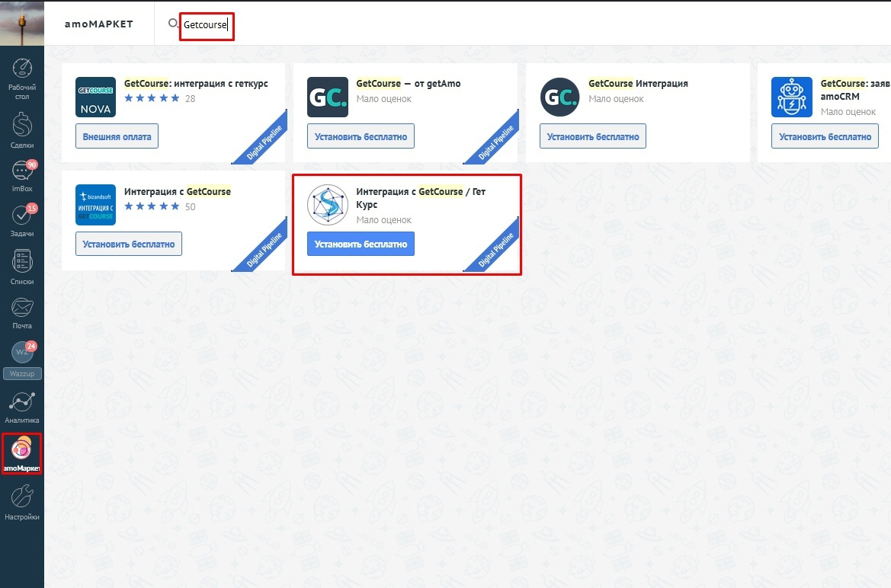Select amoМаркет in the sidebar
891x588 pixels.
click(x=22, y=454)
